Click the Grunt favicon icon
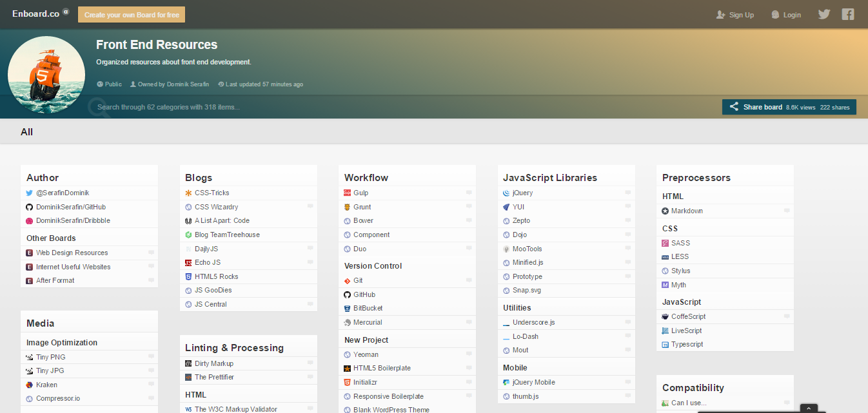The width and height of the screenshot is (868, 413). pos(348,207)
